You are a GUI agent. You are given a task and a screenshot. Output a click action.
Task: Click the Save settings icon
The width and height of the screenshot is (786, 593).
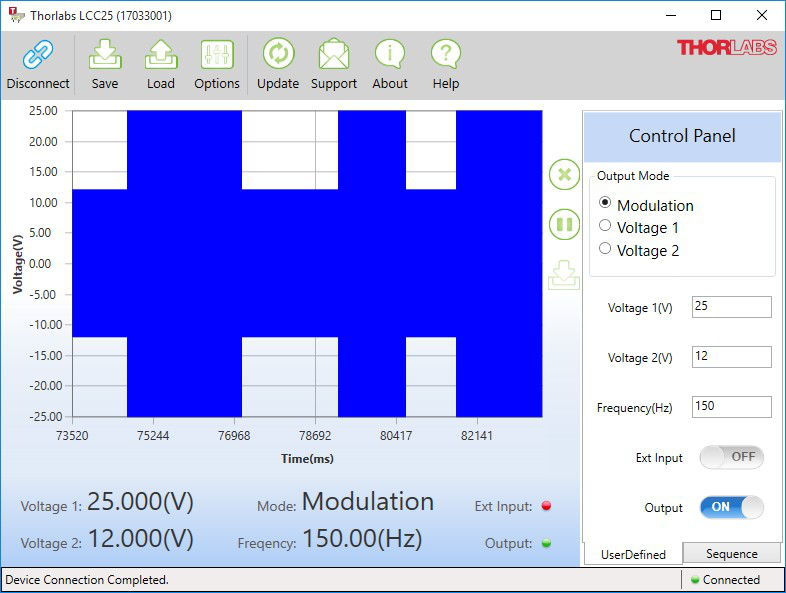click(x=105, y=55)
